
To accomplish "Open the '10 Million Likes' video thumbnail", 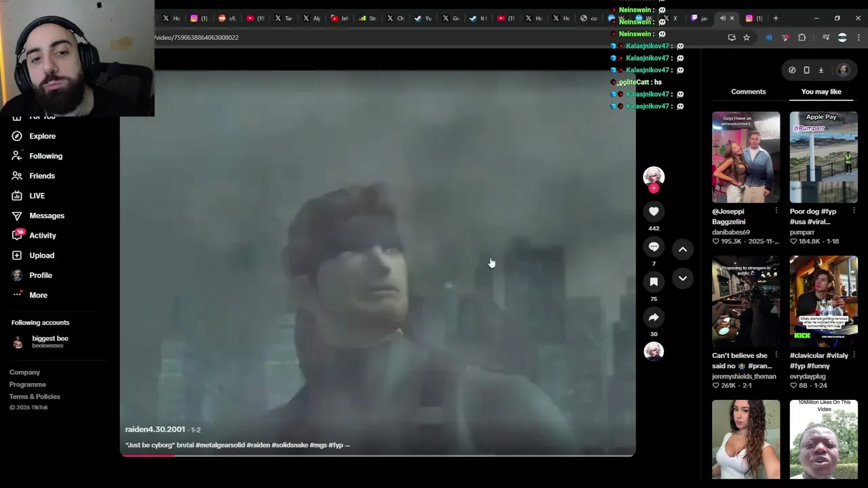I will 823,439.
